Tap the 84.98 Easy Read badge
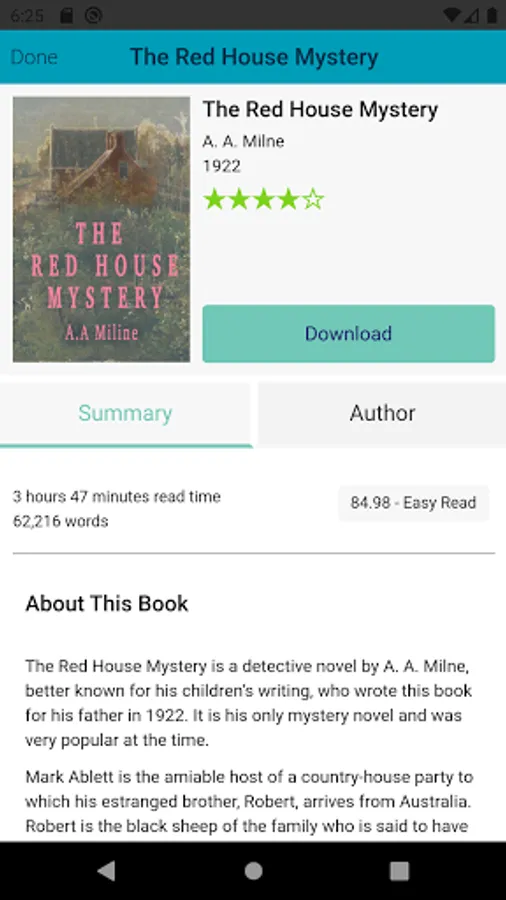The image size is (506, 900). tap(414, 503)
